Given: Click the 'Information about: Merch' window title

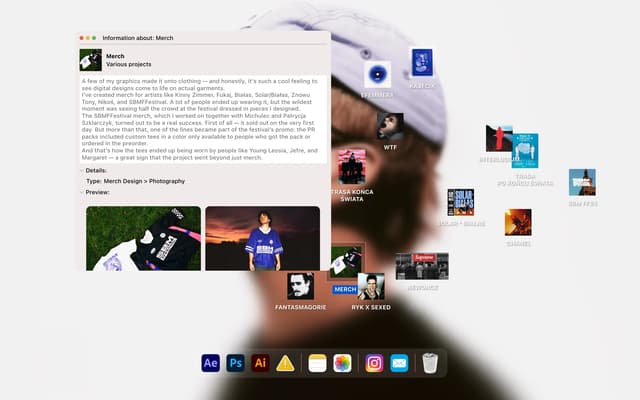Looking at the screenshot, I should pyautogui.click(x=138, y=38).
